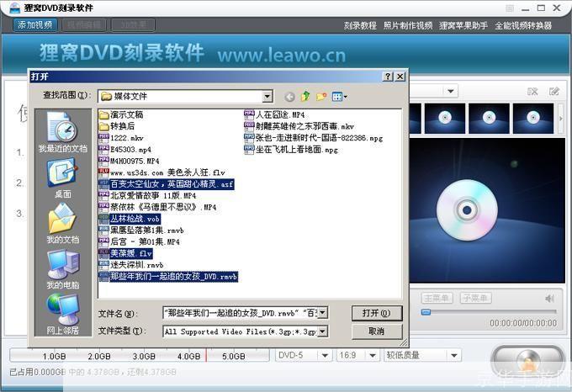572x392 pixels.
Task: Select file 迷失深圳.rmvb
Action: (131, 265)
